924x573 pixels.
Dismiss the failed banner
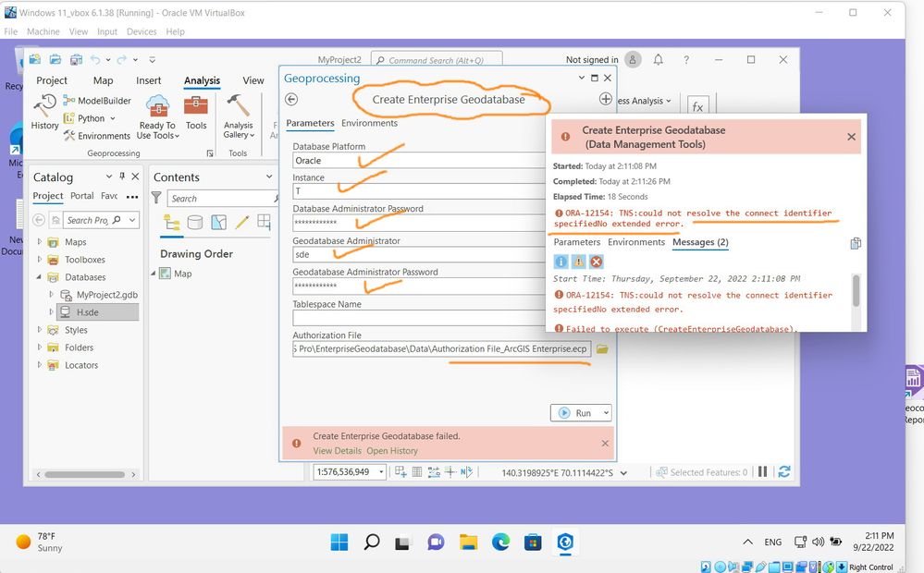pos(605,444)
